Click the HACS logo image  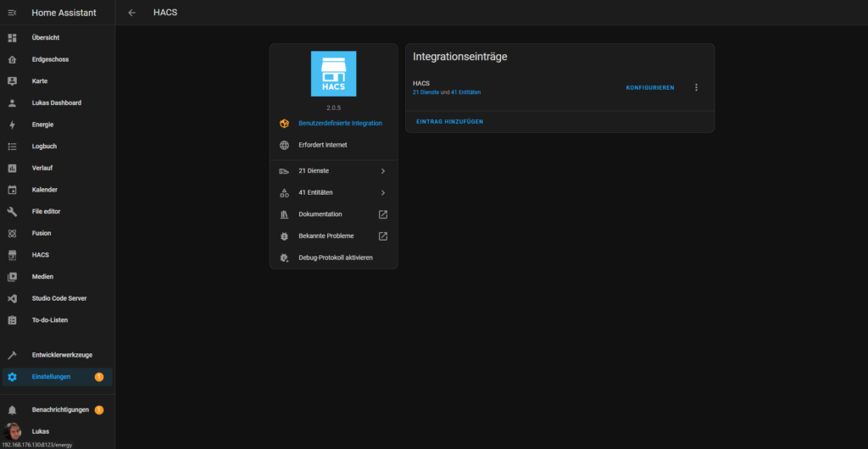point(333,74)
